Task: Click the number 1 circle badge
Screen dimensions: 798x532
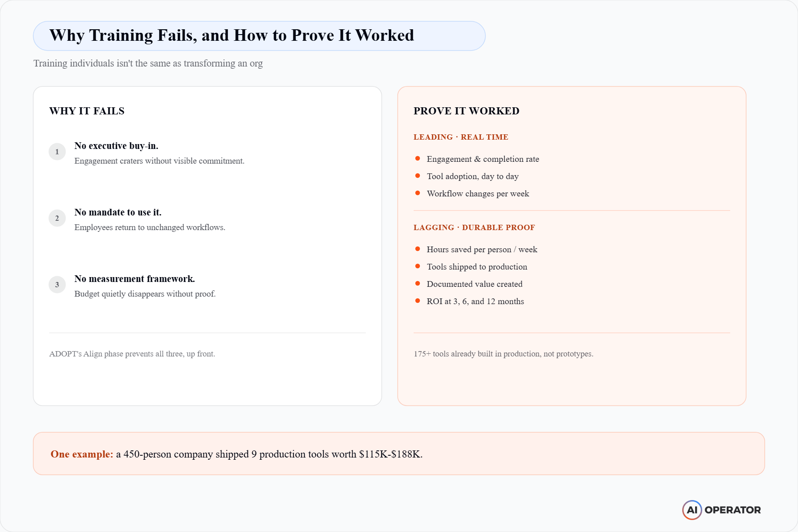Action: point(57,152)
